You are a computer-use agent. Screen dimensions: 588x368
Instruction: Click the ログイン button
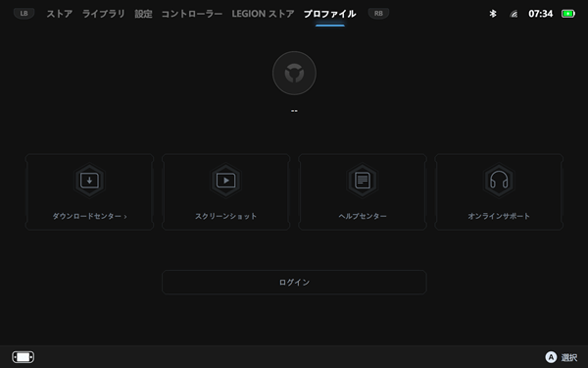pyautogui.click(x=294, y=282)
